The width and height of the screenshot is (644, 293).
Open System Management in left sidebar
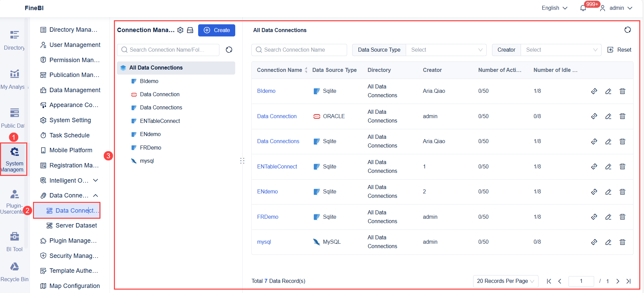click(14, 159)
